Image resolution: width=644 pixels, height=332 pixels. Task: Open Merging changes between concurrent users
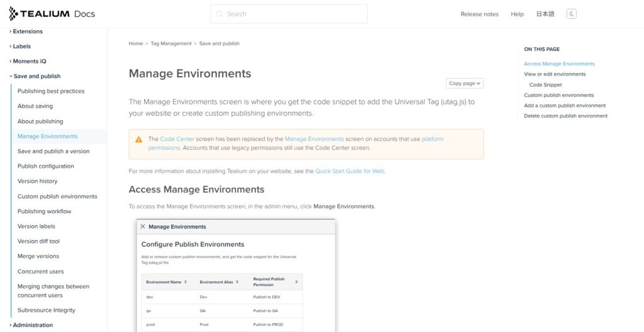click(x=53, y=291)
